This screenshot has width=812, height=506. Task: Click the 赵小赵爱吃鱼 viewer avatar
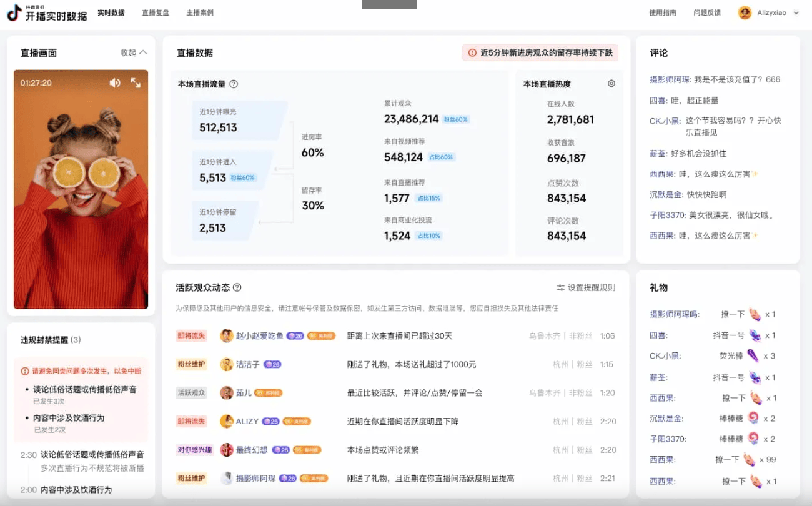(x=227, y=335)
